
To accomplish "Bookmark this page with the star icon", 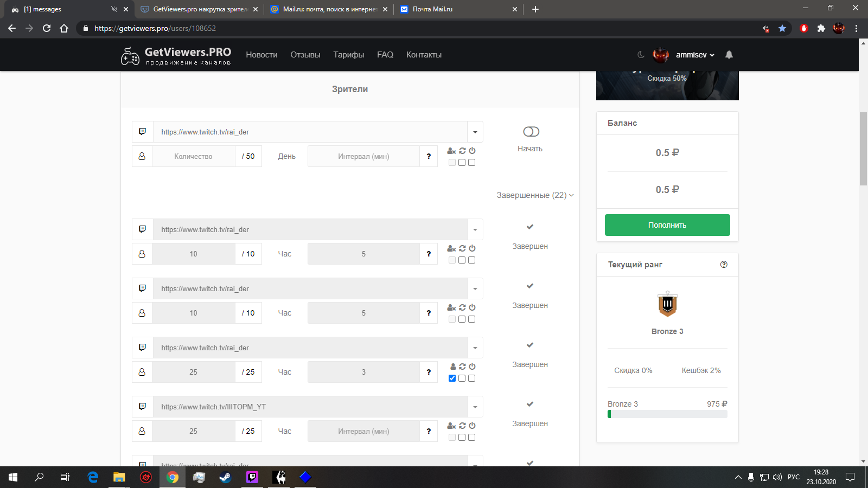I will (x=782, y=28).
